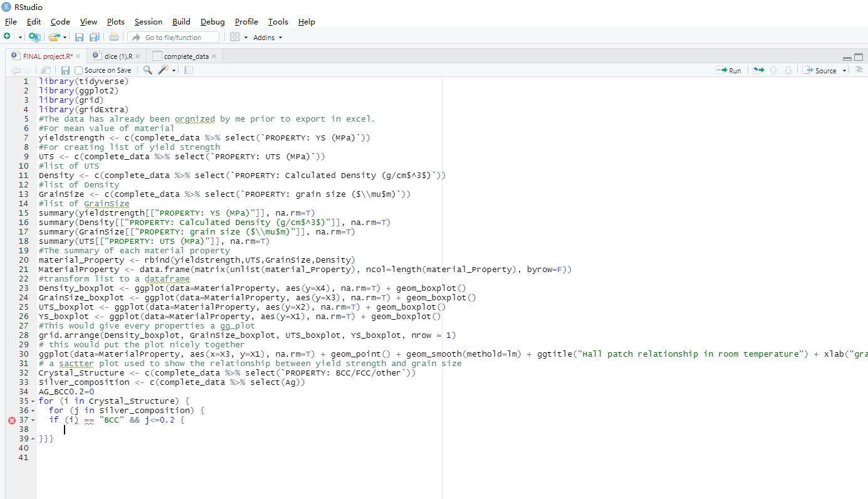Open the Tools menu

click(x=278, y=22)
